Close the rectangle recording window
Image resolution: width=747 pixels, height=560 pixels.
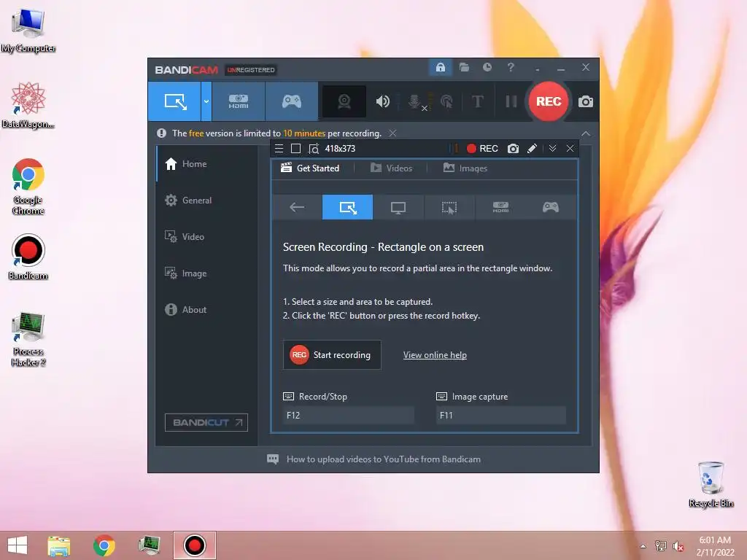[570, 149]
